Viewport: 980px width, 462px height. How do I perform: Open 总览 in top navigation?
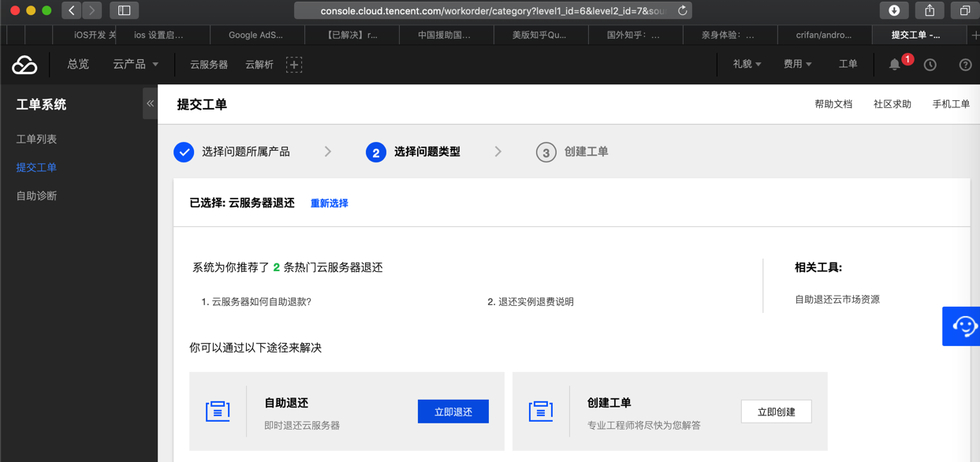pyautogui.click(x=78, y=65)
